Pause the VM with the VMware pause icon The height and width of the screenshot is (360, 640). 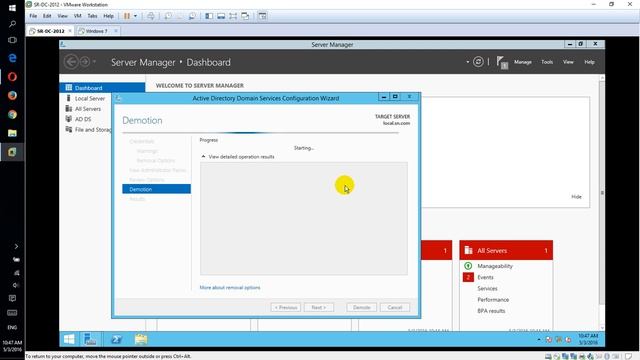coord(127,16)
